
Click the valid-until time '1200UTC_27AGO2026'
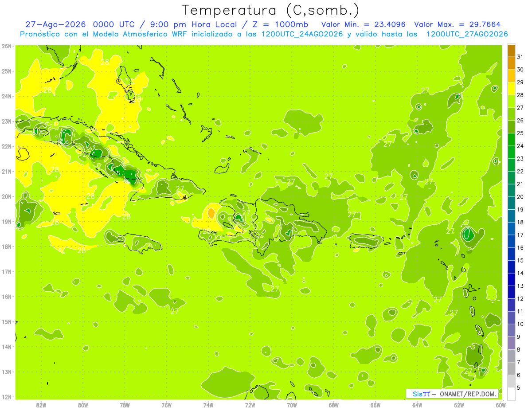point(467,34)
